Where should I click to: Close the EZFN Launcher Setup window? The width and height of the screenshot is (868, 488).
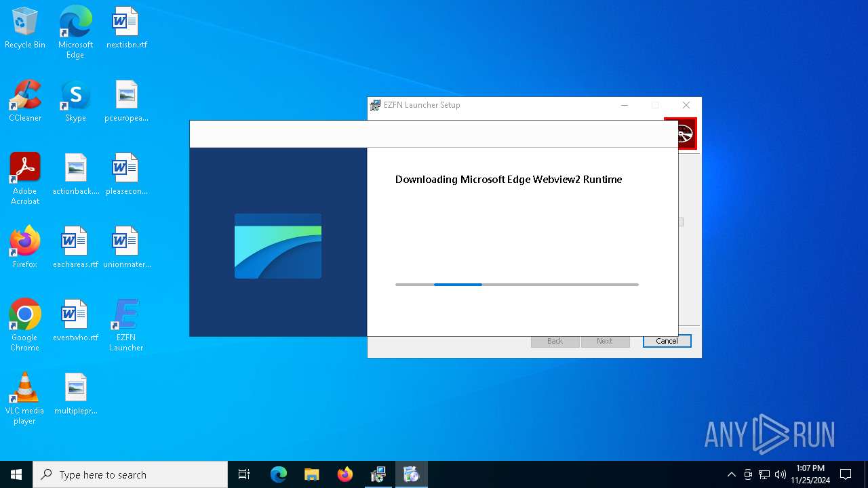pos(686,105)
